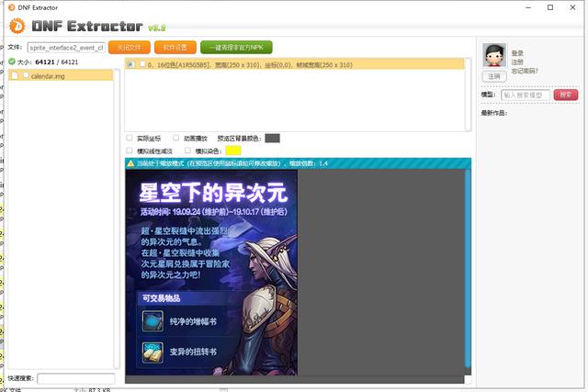Toggle the first selector box of frame 0
The height and width of the screenshot is (392, 588).
pos(130,64)
